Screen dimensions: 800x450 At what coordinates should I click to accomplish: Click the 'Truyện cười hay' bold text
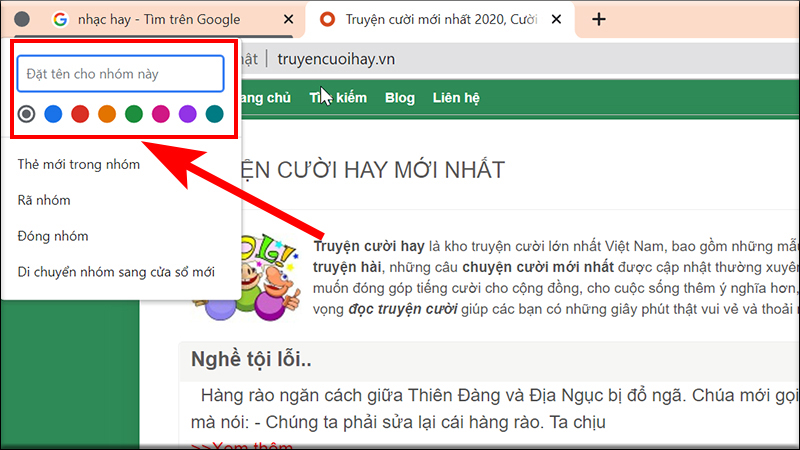tap(369, 246)
